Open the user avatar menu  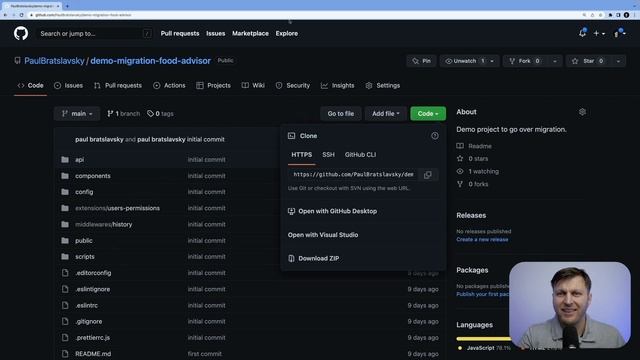click(619, 33)
